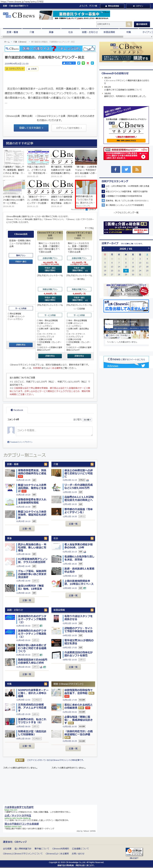Open the 古い順 comment sort dropdown

click(x=87, y=419)
